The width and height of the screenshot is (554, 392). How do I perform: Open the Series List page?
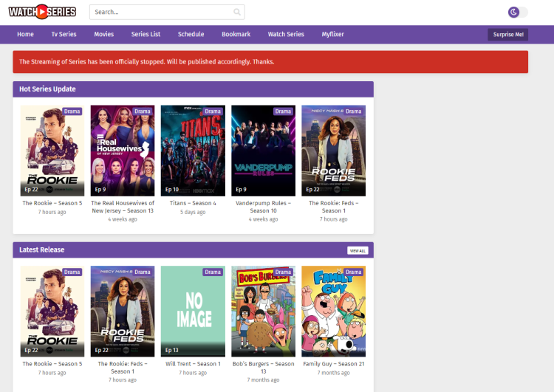click(146, 35)
